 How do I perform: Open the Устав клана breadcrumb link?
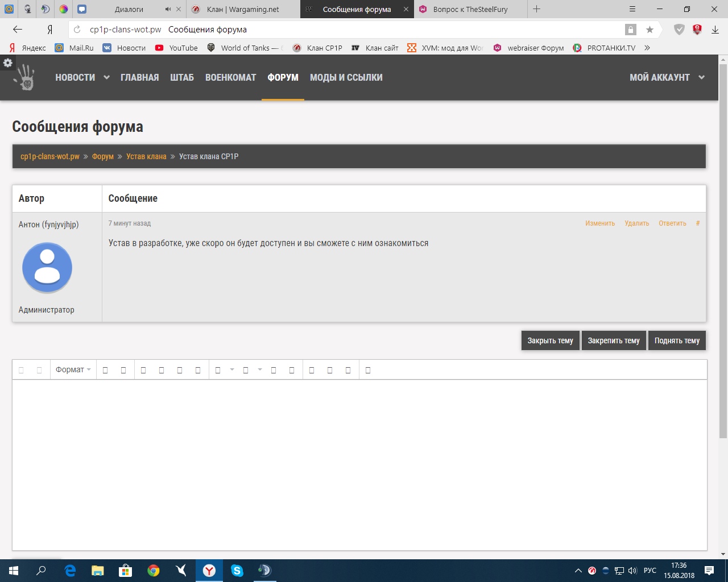pos(146,156)
